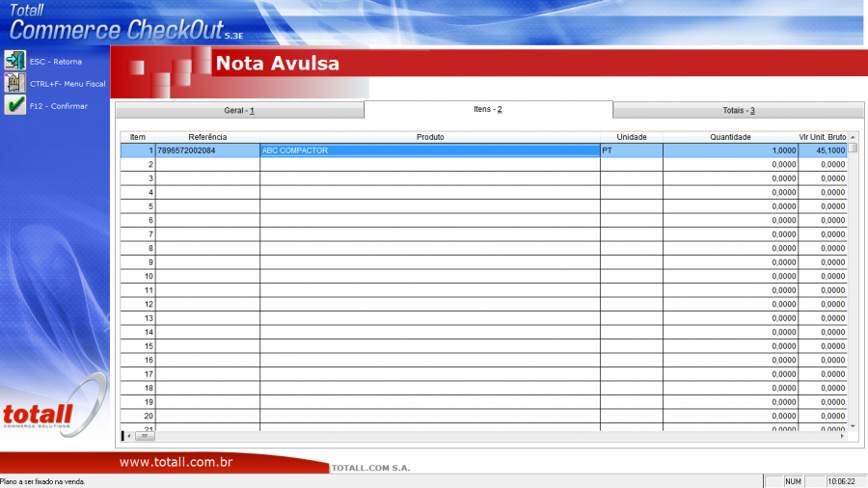Click the horizontal scrollbar left arrow
This screenshot has width=868, height=488.
129,436
